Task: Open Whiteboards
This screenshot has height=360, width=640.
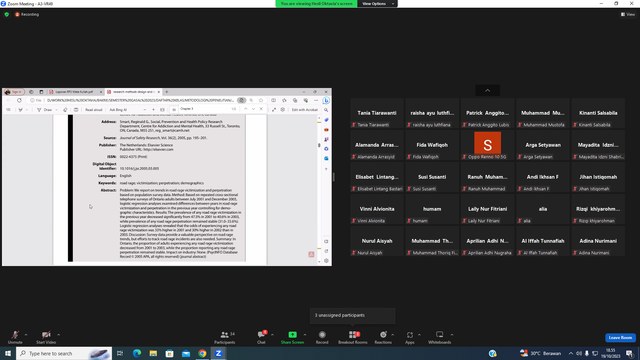Action: 440,337
